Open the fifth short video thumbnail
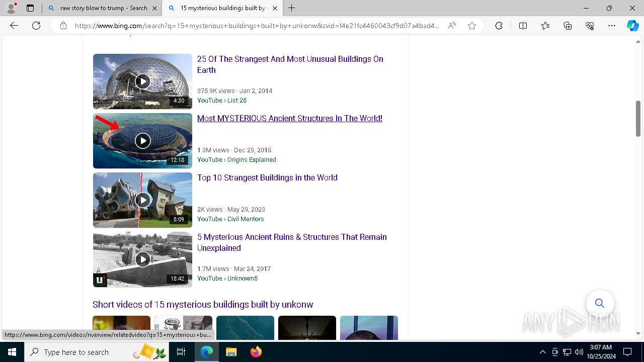644x362 pixels. [x=369, y=327]
